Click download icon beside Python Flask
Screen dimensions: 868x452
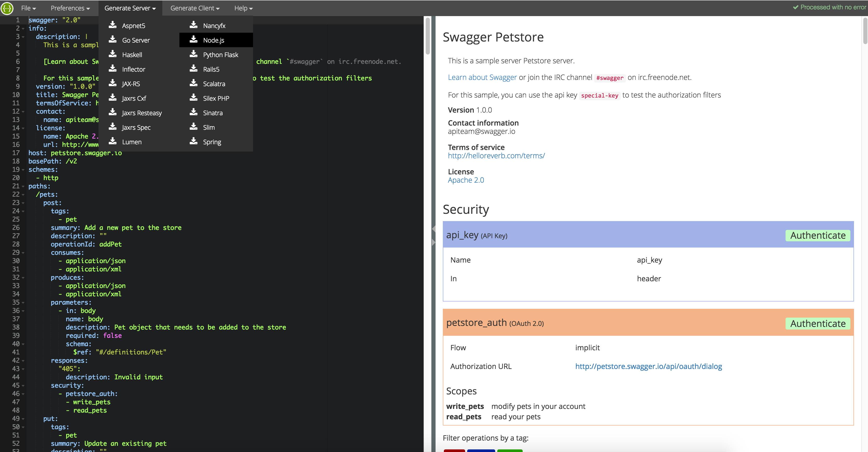click(x=193, y=54)
